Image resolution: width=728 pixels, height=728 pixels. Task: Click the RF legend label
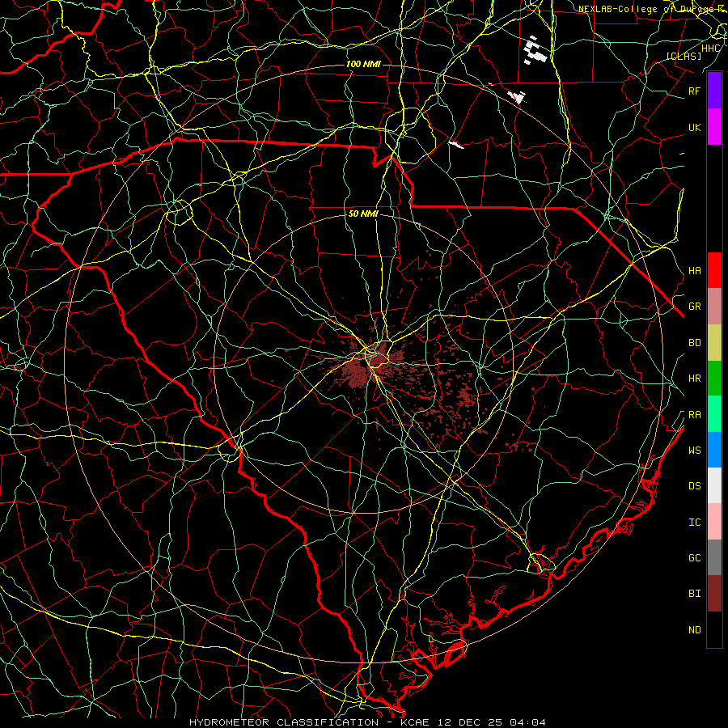(694, 91)
